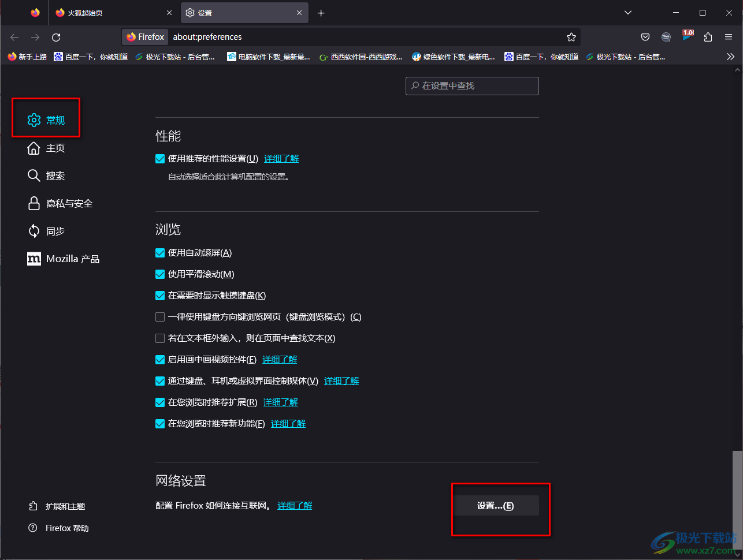Toggle 在您浏览时推荐扩展 checkbox

(160, 402)
